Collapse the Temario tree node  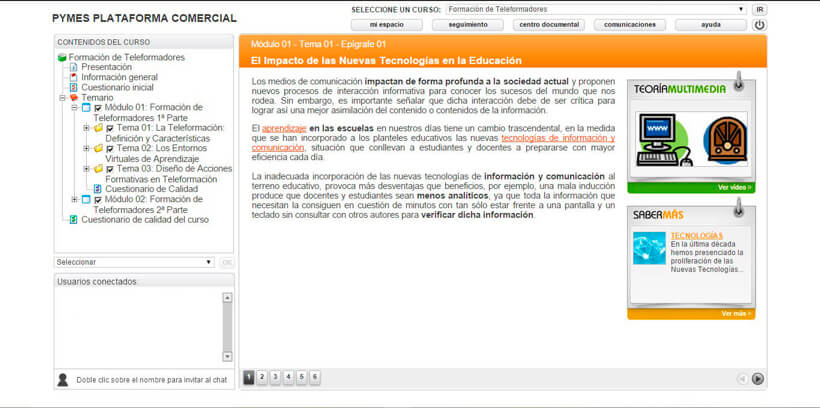pos(62,98)
